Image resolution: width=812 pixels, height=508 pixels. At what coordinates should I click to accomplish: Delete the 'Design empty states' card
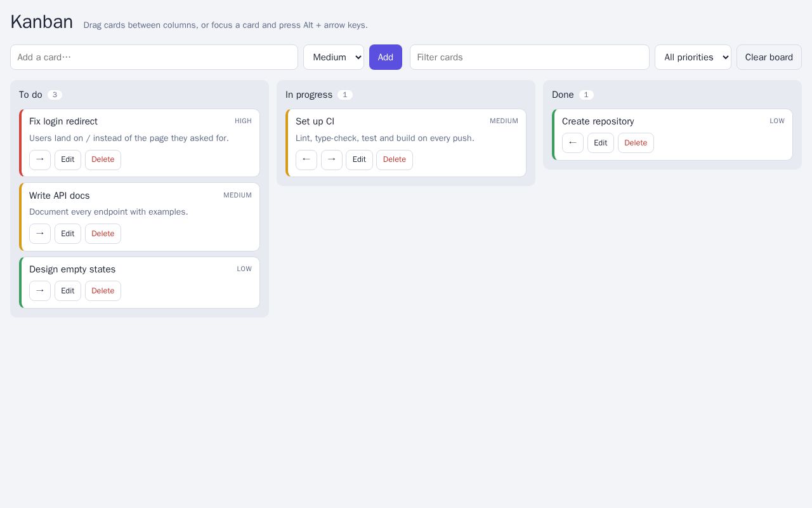[103, 291]
